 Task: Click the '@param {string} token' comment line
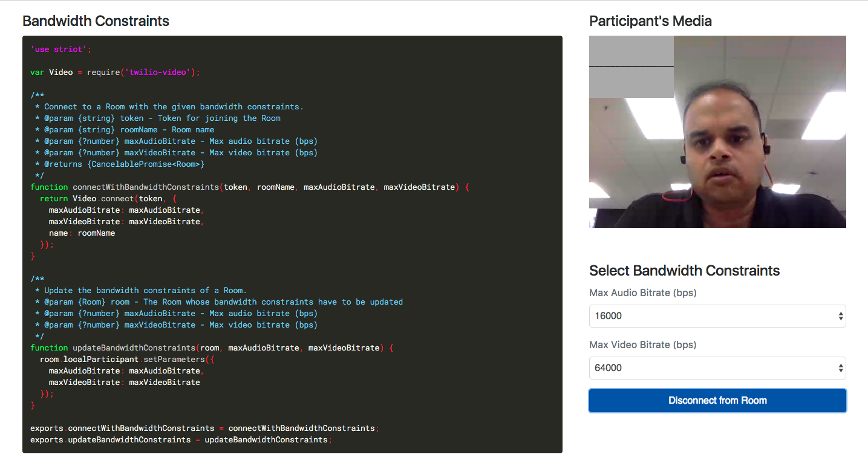point(158,118)
